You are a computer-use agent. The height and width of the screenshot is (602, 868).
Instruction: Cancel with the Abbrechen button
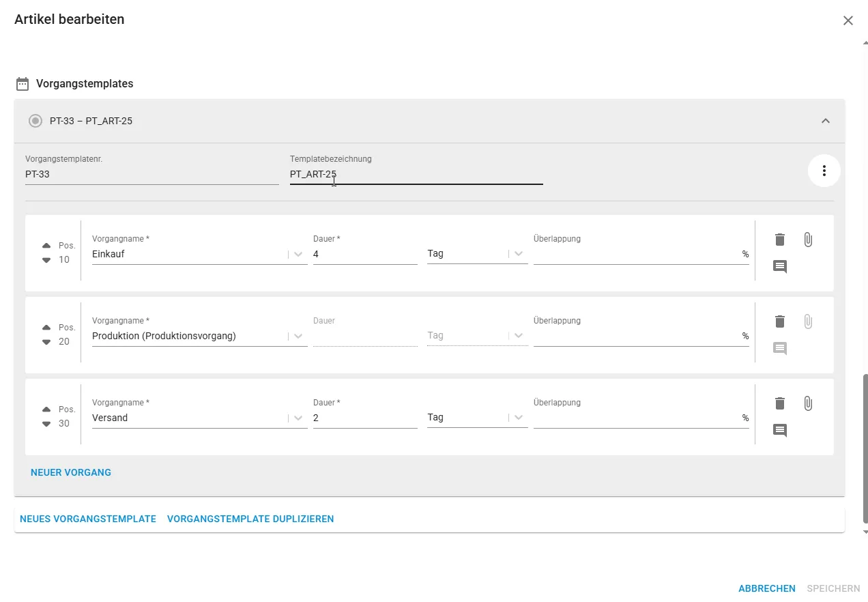[x=767, y=588]
